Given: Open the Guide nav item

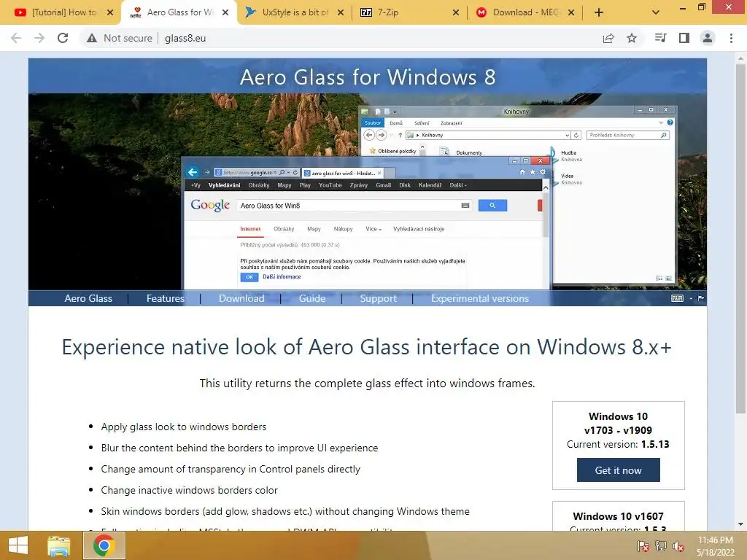Looking at the screenshot, I should click(312, 298).
